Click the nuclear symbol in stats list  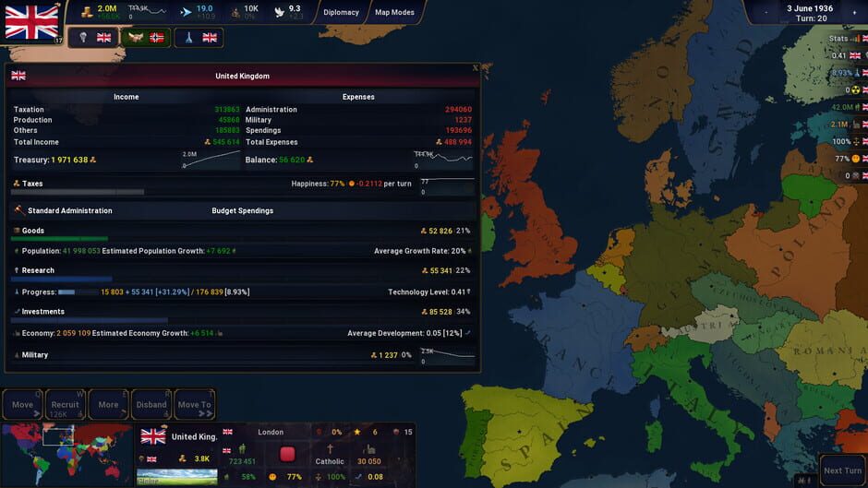pyautogui.click(x=856, y=89)
